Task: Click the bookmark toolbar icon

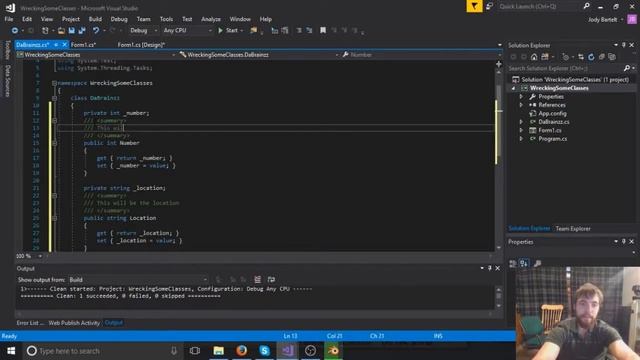Action: (323, 31)
